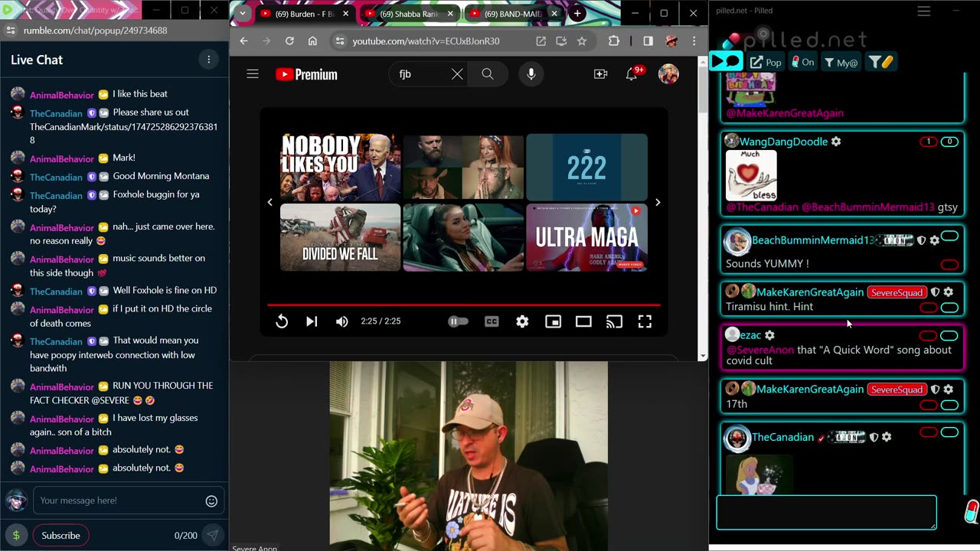This screenshot has height=551, width=980.
Task: Open the browser extensions puzzle icon
Action: (x=613, y=41)
